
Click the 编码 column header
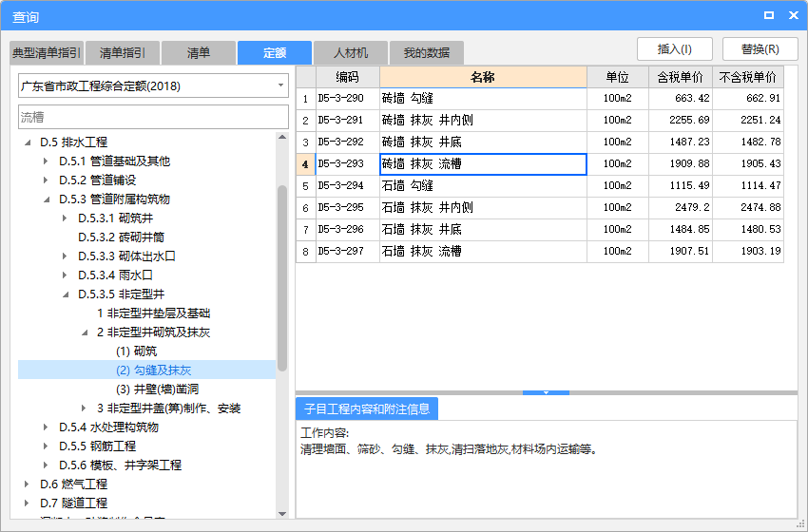(x=347, y=77)
